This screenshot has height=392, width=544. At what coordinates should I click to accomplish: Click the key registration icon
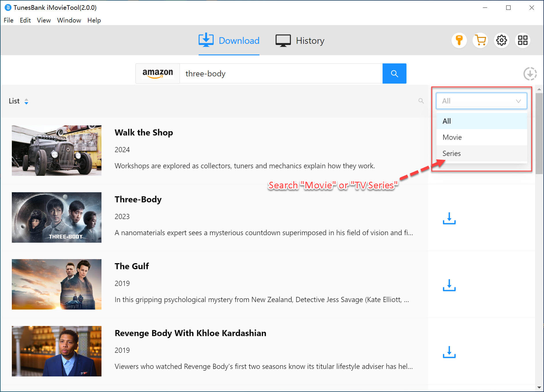[x=459, y=40]
